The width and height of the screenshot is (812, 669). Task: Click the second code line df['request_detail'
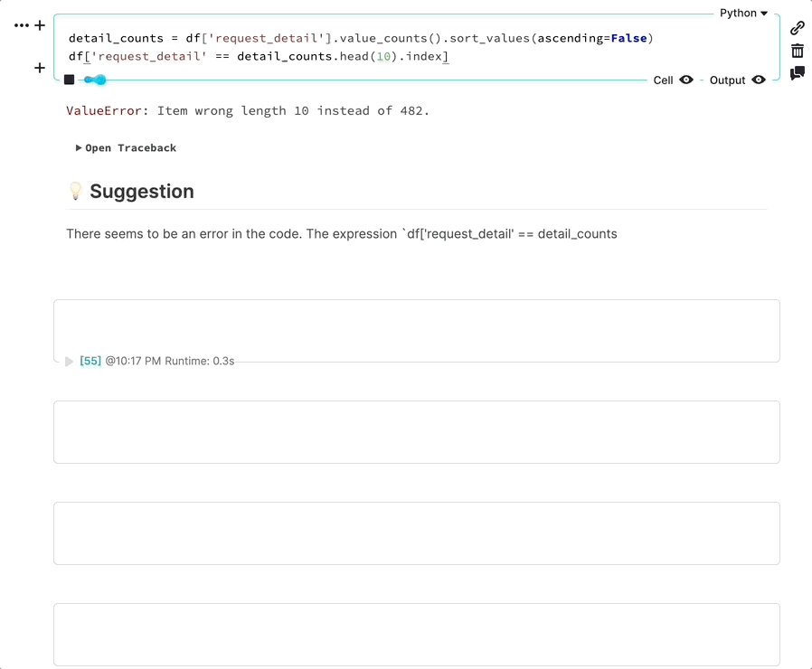259,56
